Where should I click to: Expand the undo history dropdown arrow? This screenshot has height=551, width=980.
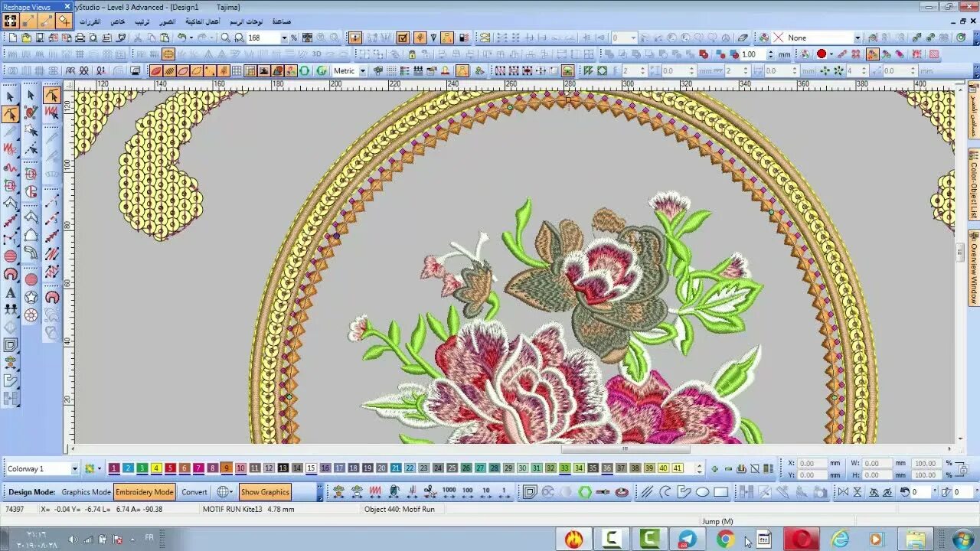click(x=191, y=37)
